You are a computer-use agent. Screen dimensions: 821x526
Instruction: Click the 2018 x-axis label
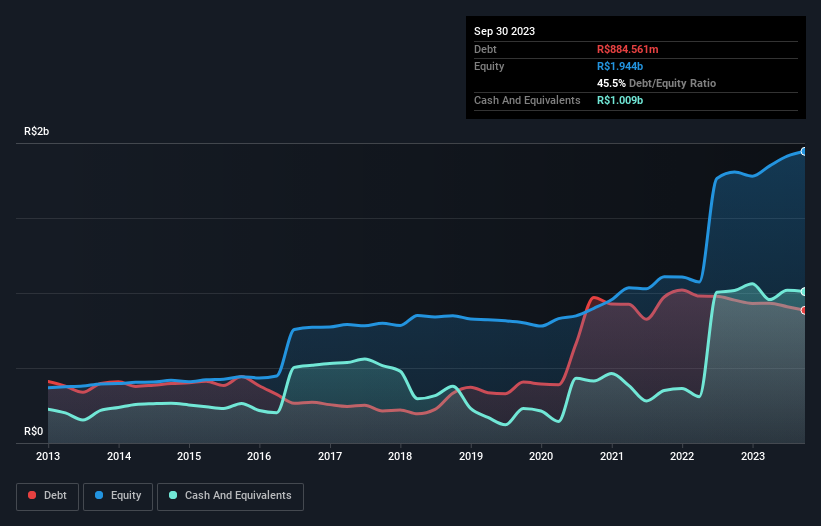[x=400, y=456]
